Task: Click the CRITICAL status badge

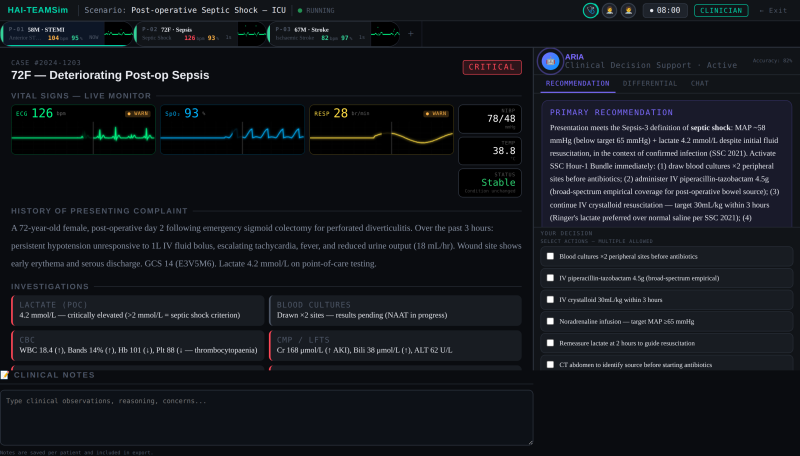Action: (492, 67)
